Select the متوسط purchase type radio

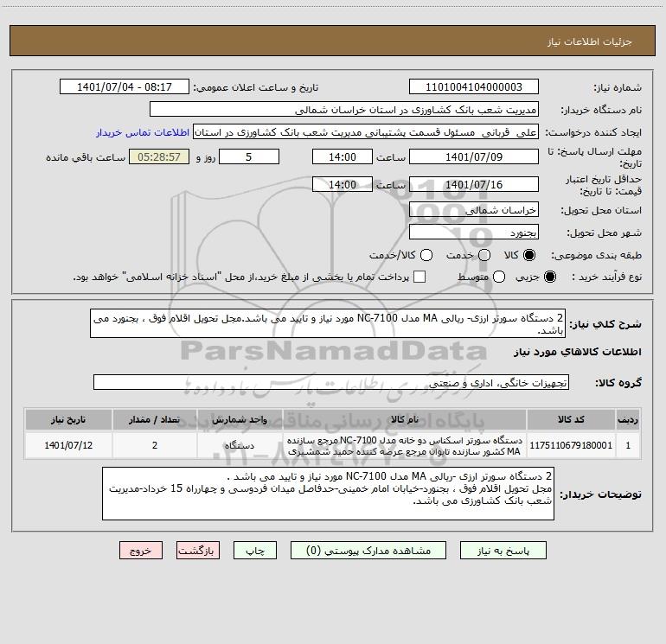pos(499,277)
